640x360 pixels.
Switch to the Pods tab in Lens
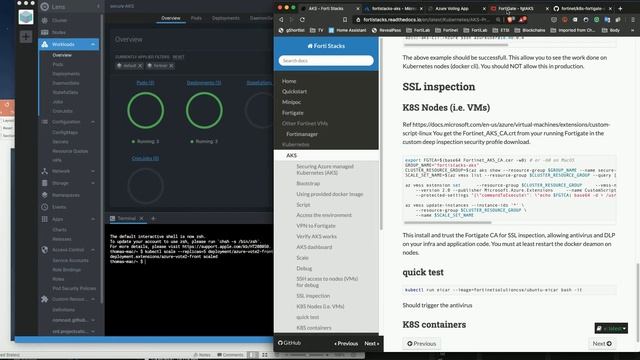(x=196, y=18)
